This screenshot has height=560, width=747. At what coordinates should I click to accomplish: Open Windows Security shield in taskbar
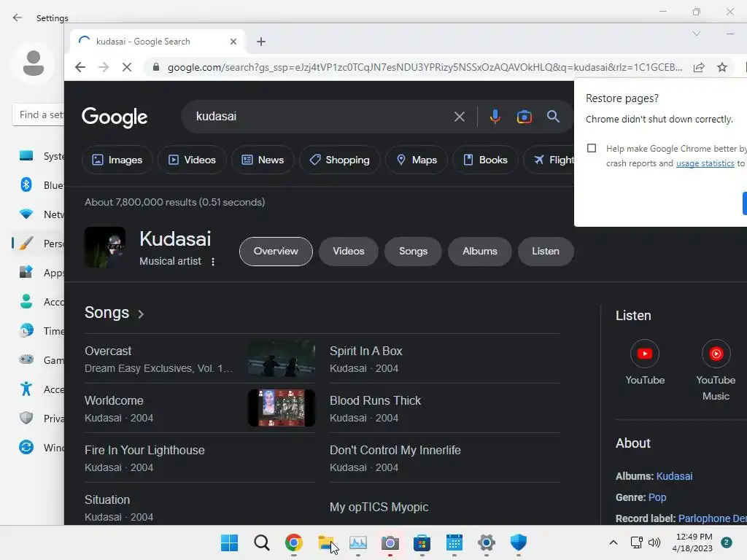pos(518,542)
